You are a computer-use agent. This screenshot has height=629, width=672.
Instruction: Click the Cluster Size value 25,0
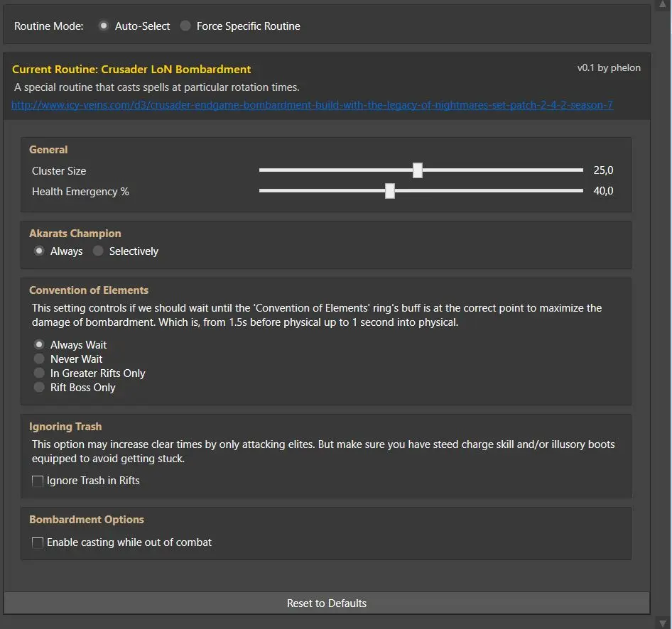click(x=603, y=170)
